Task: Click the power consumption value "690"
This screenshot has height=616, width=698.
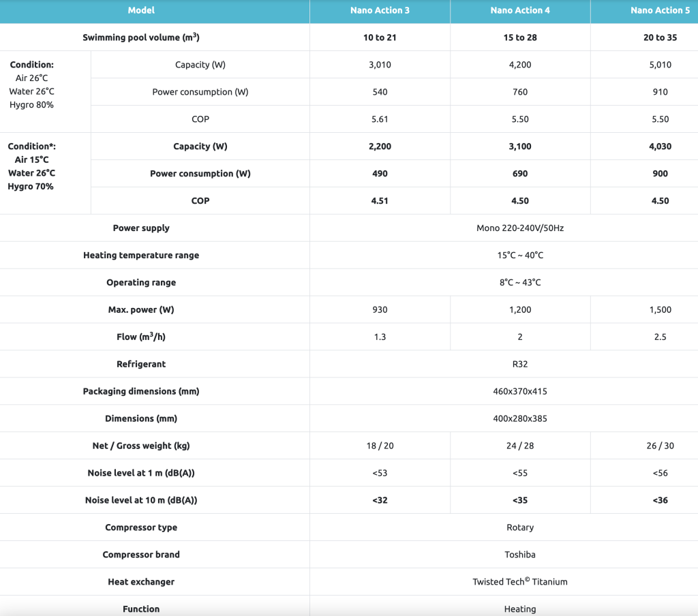Action: coord(520,174)
